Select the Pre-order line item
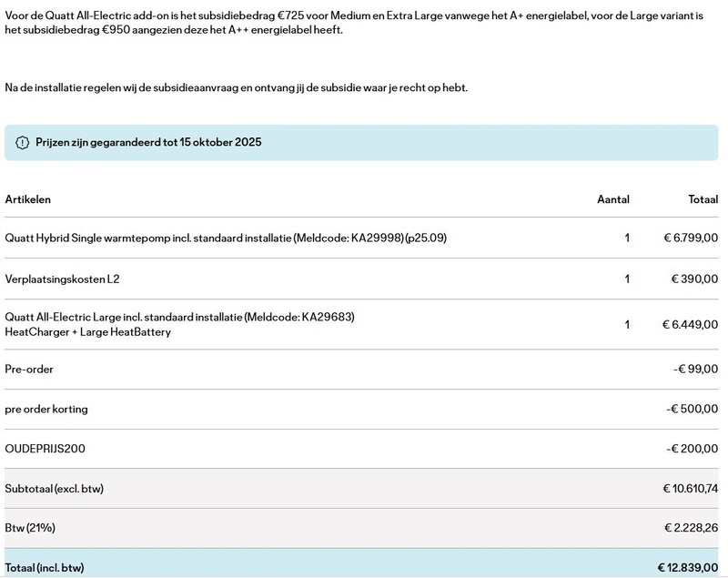The width and height of the screenshot is (728, 578). click(x=29, y=370)
